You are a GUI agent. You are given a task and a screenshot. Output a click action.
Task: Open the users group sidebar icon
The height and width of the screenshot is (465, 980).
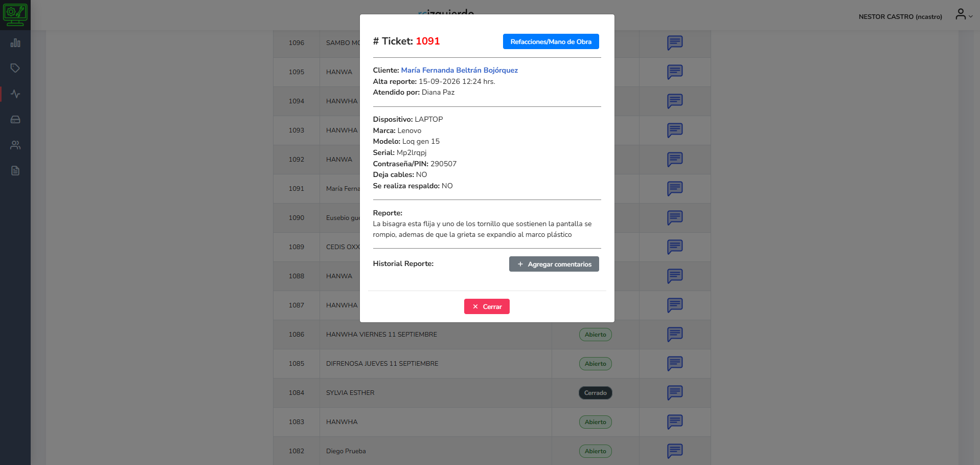(x=15, y=145)
